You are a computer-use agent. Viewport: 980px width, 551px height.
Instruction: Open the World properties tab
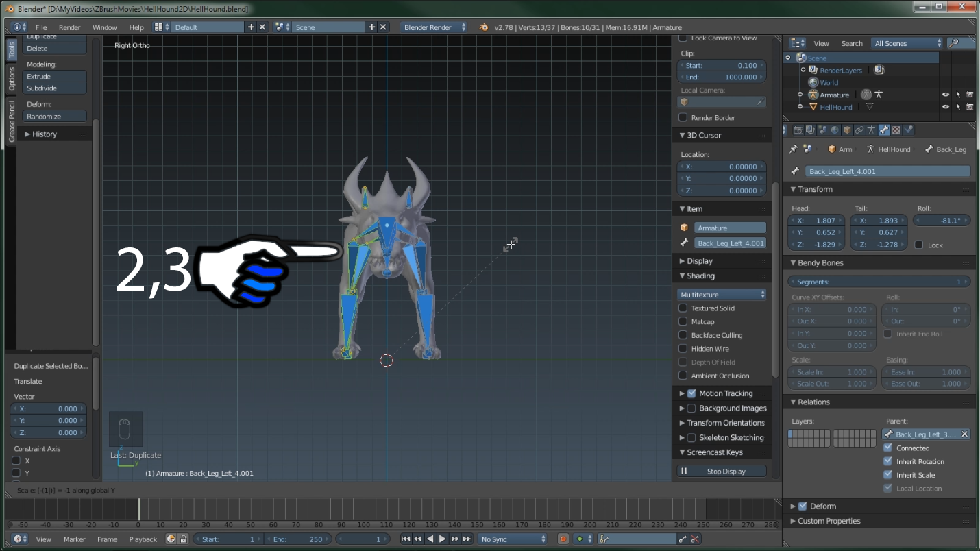pyautogui.click(x=835, y=130)
